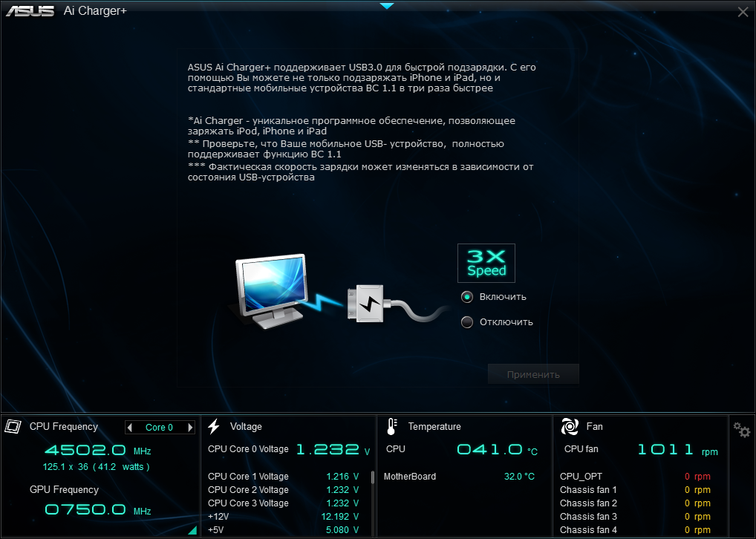Viewport: 756px width, 539px height.
Task: Click the Применить button
Action: pos(533,375)
